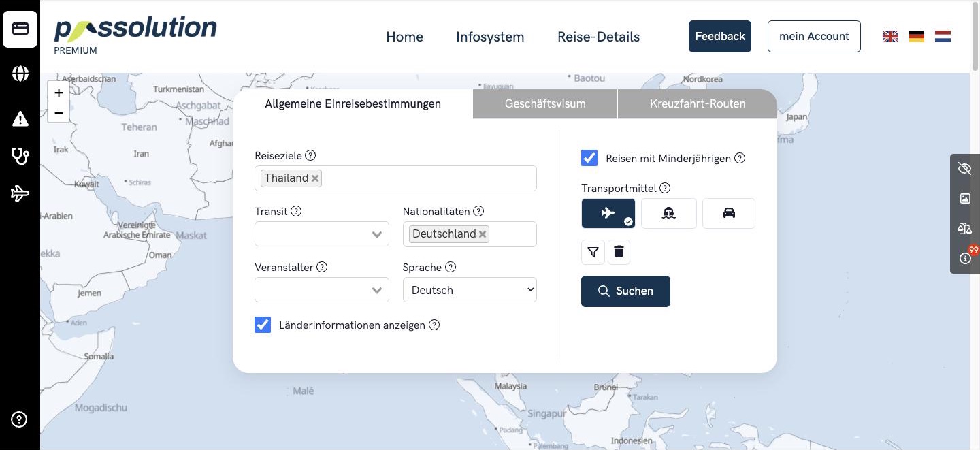
Task: Toggle Reisen mit Minderjährigen checkbox
Action: tap(589, 158)
